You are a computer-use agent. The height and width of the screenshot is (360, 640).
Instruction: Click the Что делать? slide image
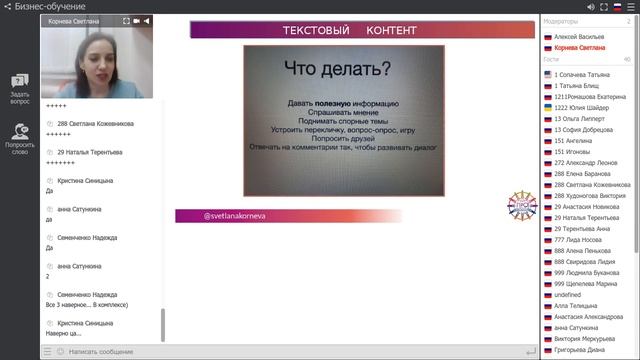tap(344, 121)
